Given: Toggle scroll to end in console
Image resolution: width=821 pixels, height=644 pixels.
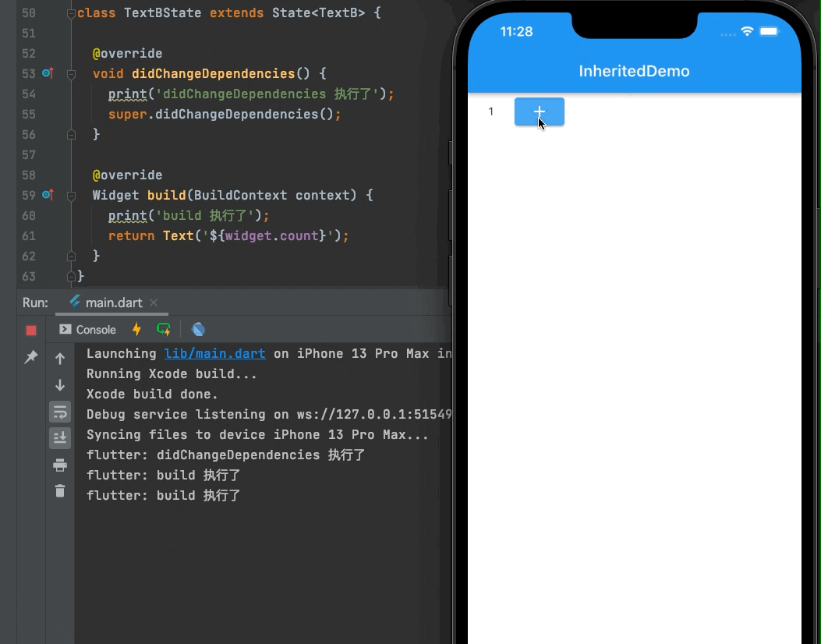Looking at the screenshot, I should click(x=60, y=437).
